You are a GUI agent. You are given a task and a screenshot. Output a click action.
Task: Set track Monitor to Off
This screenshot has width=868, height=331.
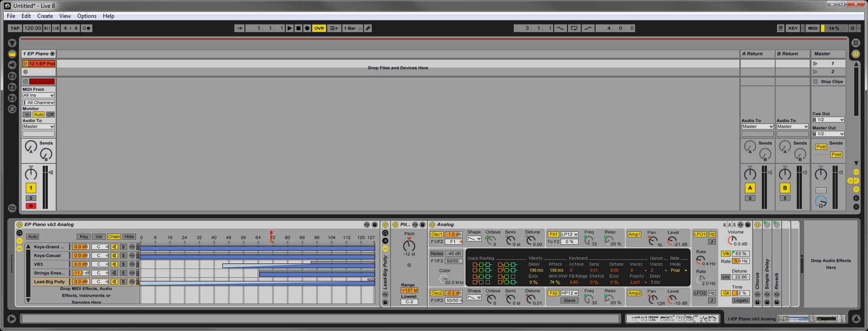(x=50, y=114)
